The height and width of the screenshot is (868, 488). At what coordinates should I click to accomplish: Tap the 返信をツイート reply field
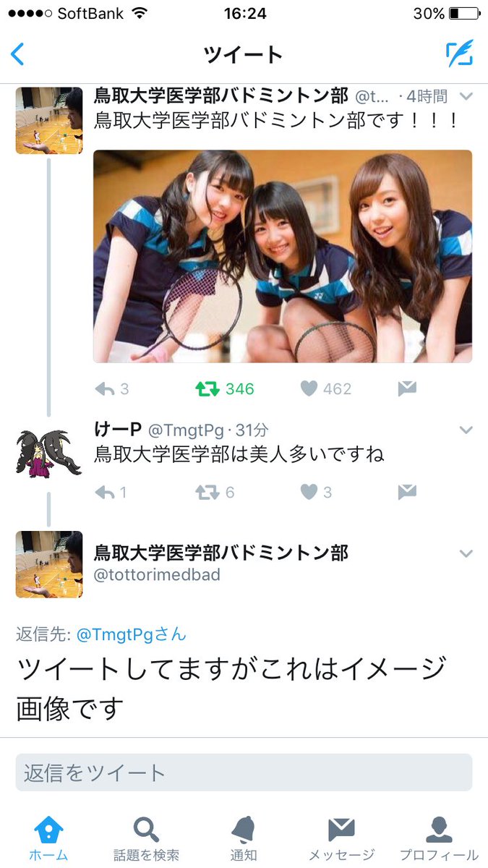pyautogui.click(x=244, y=773)
